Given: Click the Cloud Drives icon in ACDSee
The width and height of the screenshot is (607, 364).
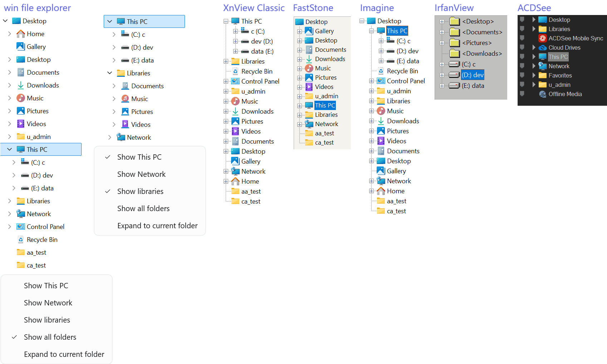Looking at the screenshot, I should click(543, 48).
